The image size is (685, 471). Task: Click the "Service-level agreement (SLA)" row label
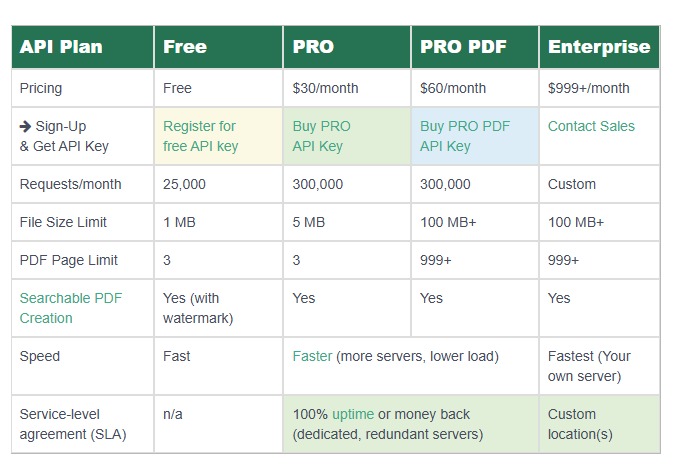[73, 424]
